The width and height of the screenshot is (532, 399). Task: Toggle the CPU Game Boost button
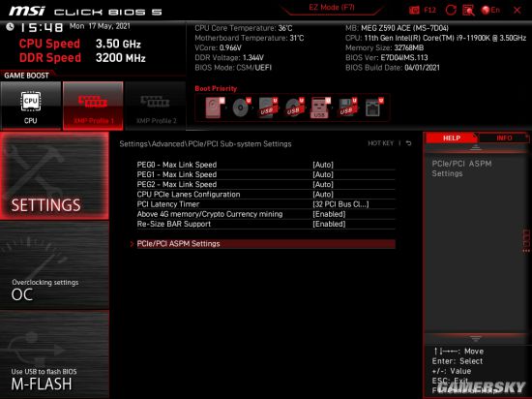point(31,106)
